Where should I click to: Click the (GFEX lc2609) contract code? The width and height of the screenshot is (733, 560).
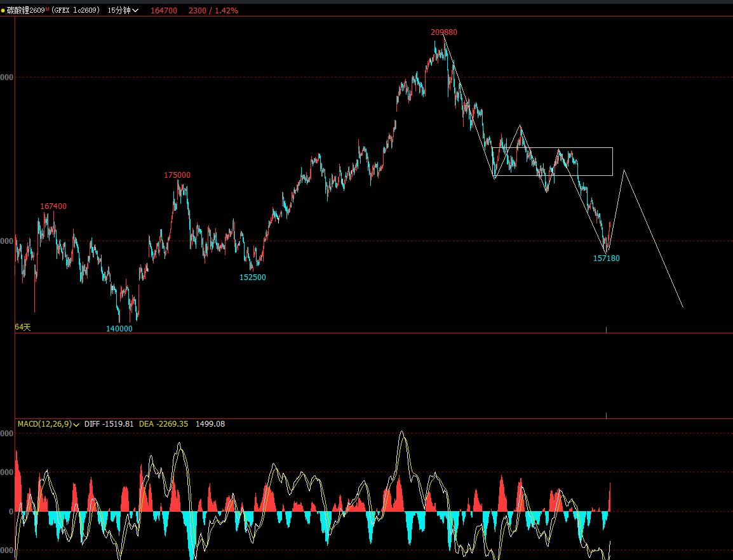[x=75, y=10]
